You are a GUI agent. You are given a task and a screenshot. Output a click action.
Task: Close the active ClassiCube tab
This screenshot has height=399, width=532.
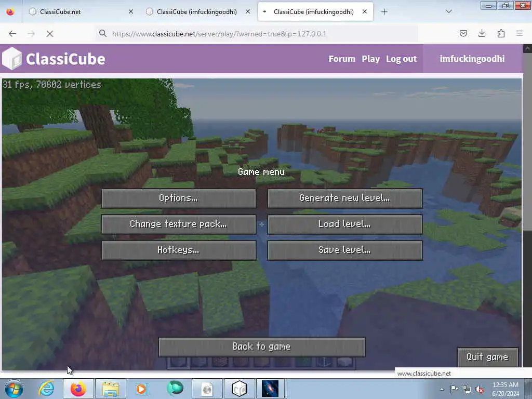(365, 12)
